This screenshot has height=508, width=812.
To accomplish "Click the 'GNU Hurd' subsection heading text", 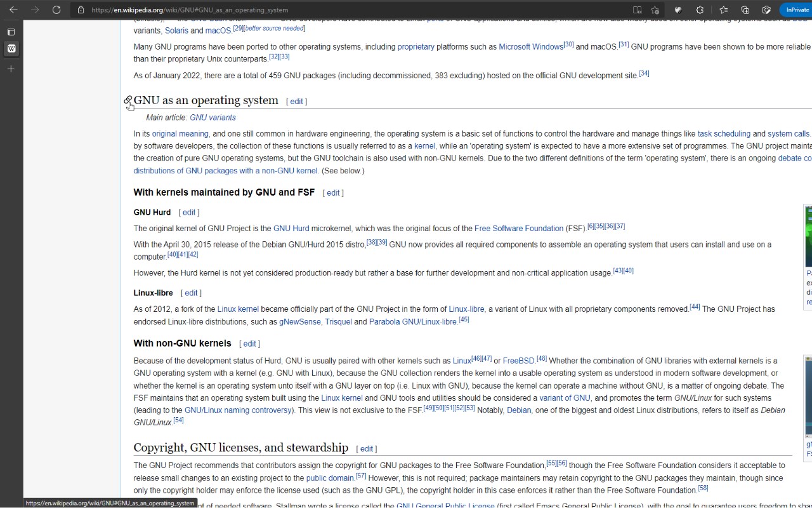I will click(x=152, y=213).
